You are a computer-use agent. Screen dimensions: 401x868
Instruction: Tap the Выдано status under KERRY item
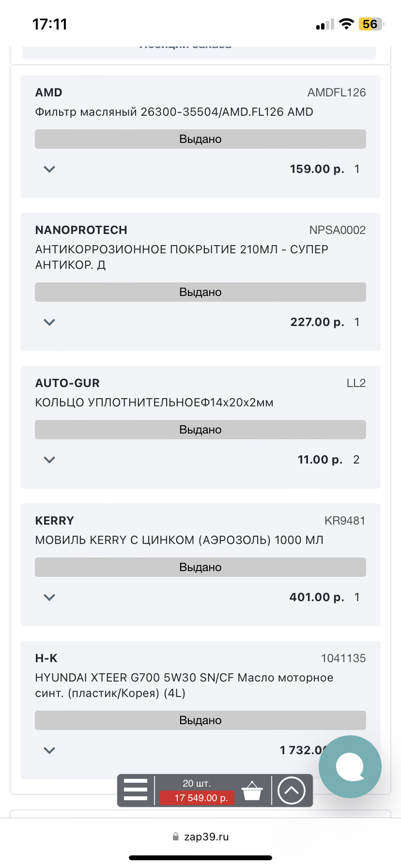coord(200,567)
